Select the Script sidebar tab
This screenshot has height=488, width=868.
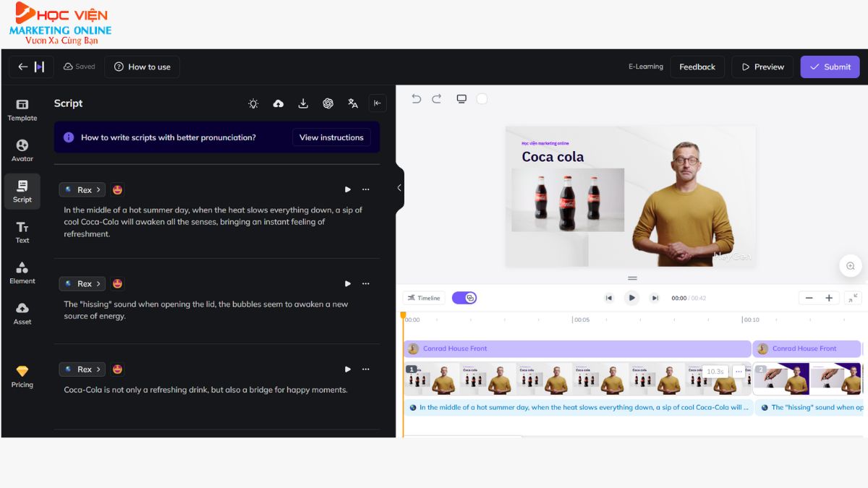(x=22, y=192)
